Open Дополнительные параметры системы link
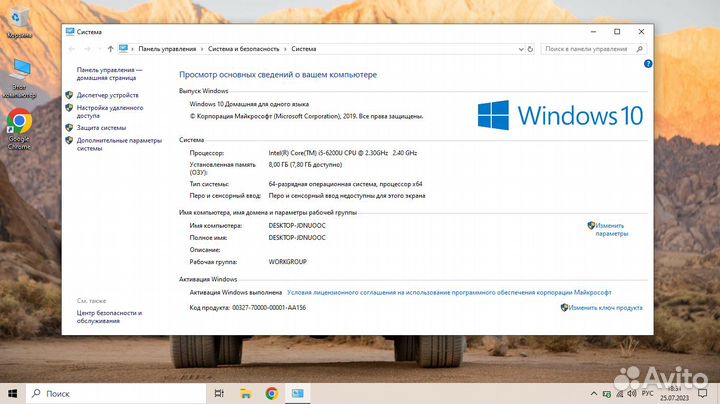The image size is (720, 404). pyautogui.click(x=119, y=144)
